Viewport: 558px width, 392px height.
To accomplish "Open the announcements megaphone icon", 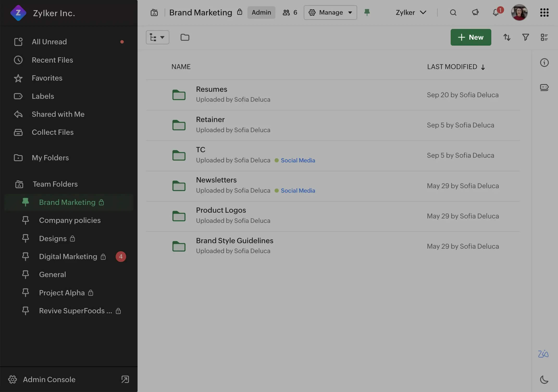I will 475,12.
